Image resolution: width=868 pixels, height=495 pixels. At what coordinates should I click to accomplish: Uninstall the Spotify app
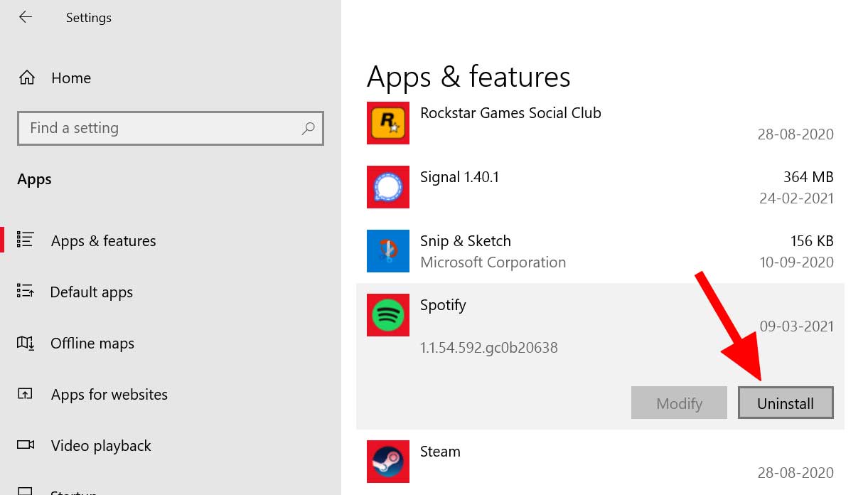coord(786,403)
